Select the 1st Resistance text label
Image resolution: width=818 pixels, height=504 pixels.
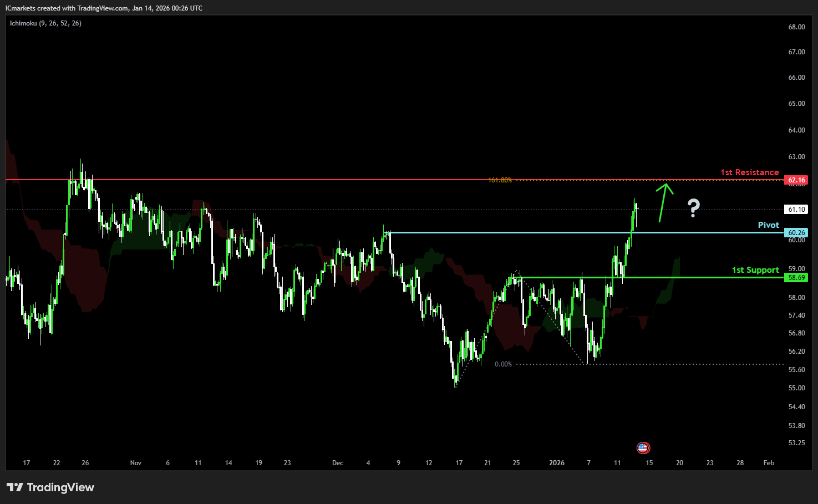pos(749,172)
